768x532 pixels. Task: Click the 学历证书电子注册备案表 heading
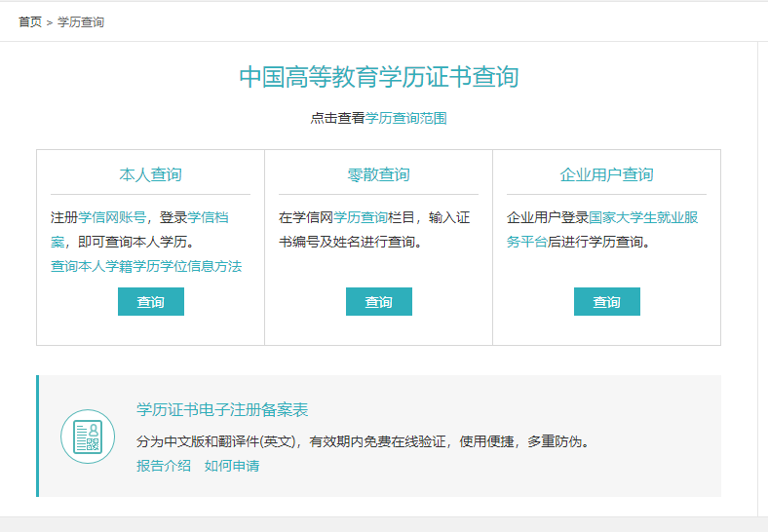[222, 409]
